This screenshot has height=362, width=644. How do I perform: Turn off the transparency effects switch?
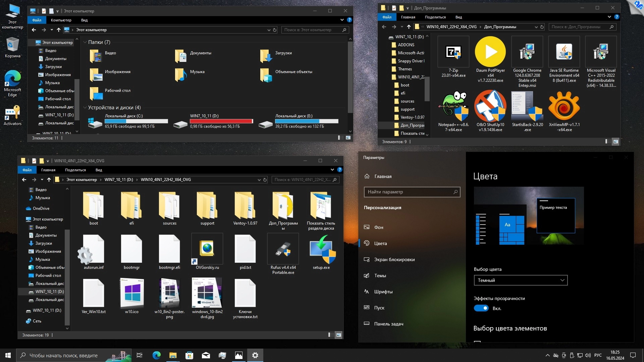[481, 308]
